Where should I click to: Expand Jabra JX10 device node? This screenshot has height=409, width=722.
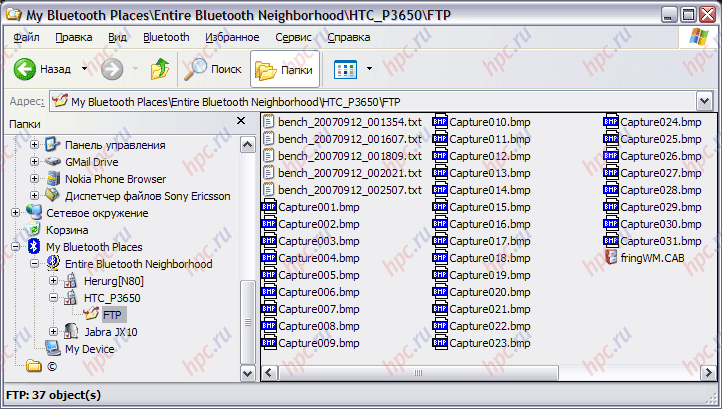coord(53,332)
